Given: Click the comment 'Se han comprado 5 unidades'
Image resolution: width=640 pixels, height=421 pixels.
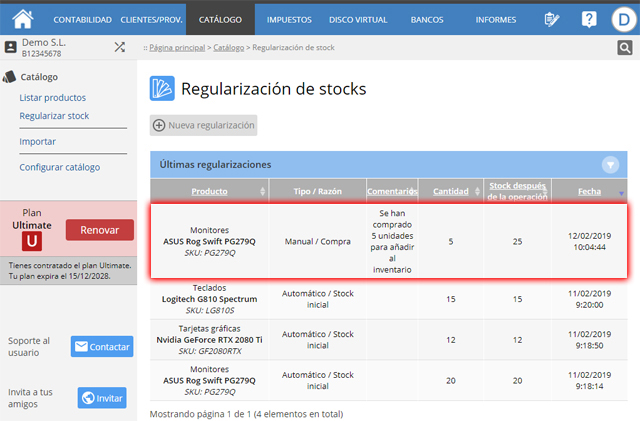Looking at the screenshot, I should click(x=392, y=241).
